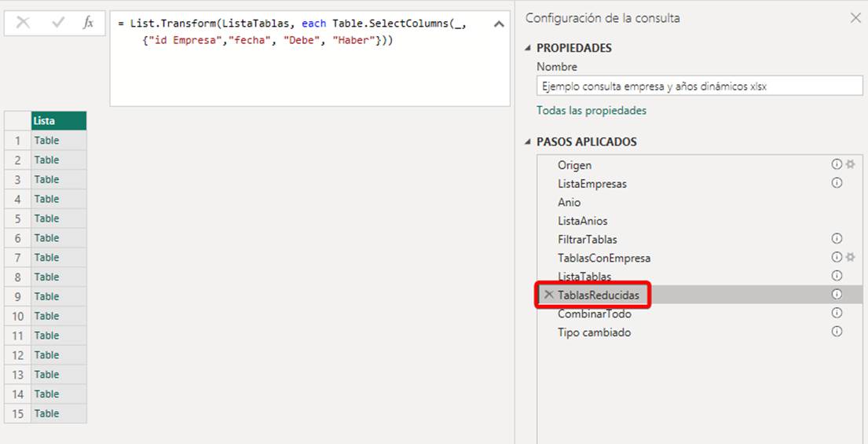Screen dimensions: 868x444
Task: Click the formula bar confirm checkmark icon
Action: pyautogui.click(x=58, y=23)
